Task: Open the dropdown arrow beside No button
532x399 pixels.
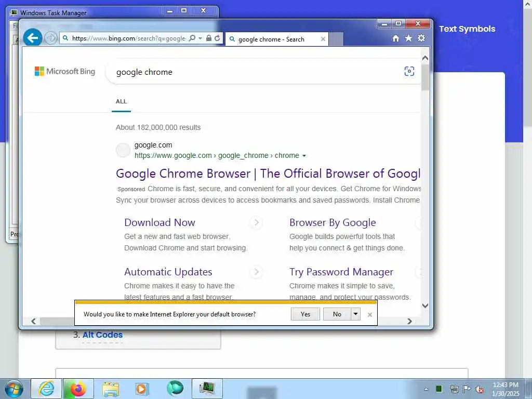Action: click(x=355, y=314)
